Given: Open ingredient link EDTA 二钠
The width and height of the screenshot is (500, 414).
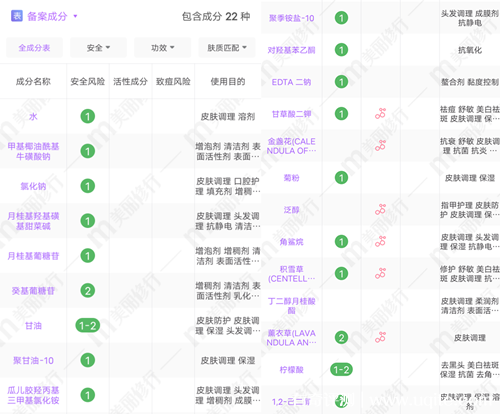Looking at the screenshot, I should point(292,82).
